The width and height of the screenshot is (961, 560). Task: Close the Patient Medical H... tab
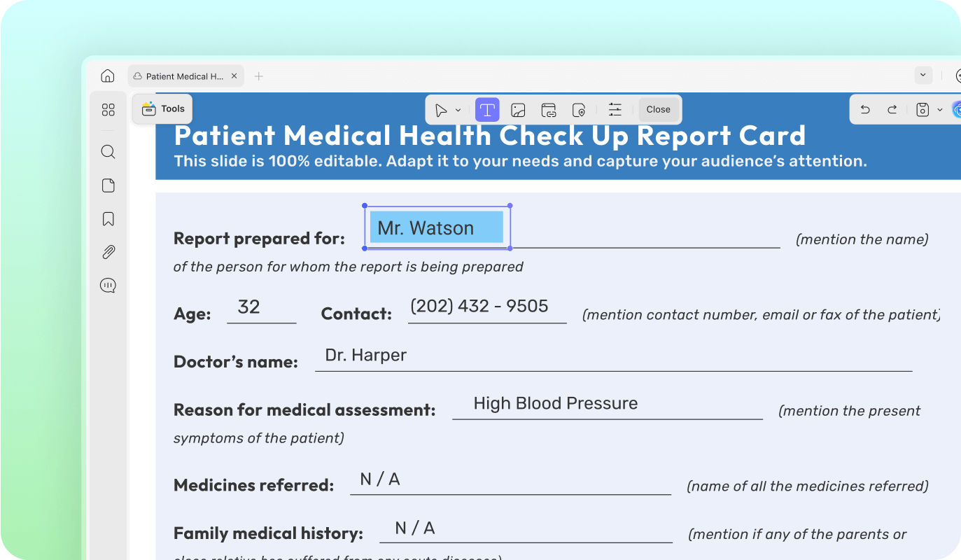(234, 76)
